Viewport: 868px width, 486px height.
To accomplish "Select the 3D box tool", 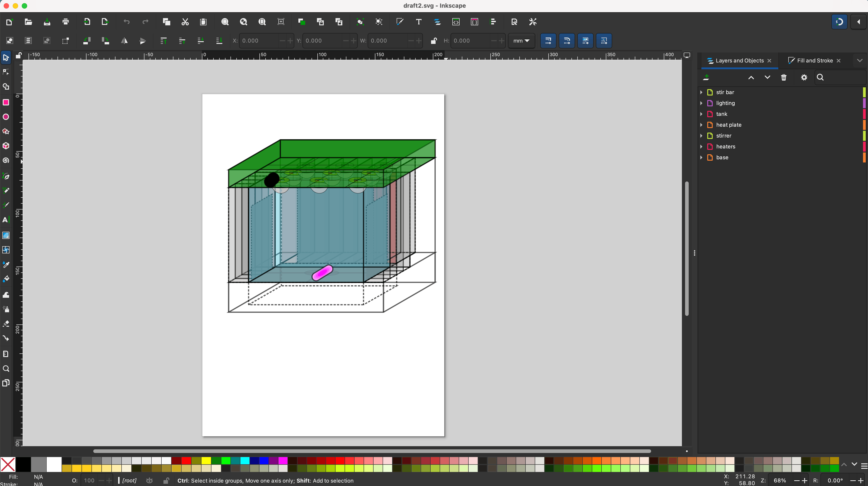I will click(x=6, y=146).
